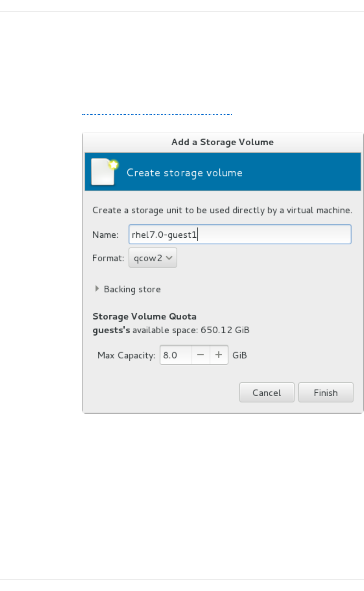
Task: Click the bold guests's pool name
Action: click(x=111, y=330)
